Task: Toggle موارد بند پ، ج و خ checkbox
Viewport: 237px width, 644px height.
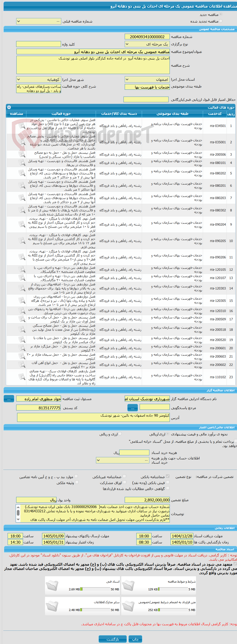Action: tap(76, 476)
